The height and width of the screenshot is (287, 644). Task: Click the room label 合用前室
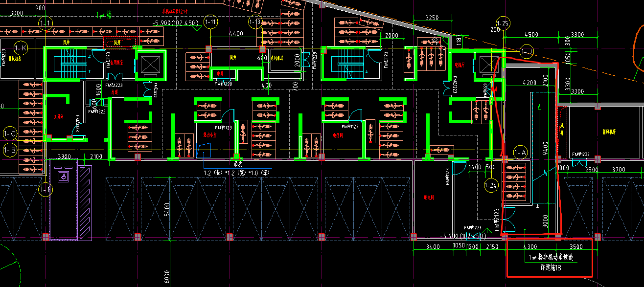[x=116, y=63]
